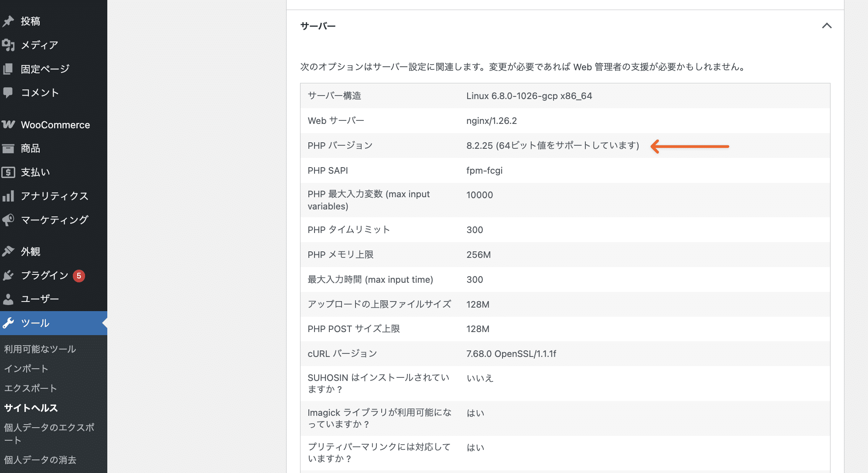Click the archive box icon for 商品

(x=8, y=149)
